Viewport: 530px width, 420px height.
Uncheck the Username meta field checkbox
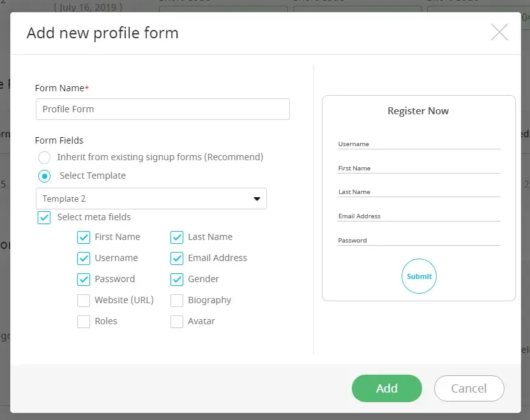pos(84,259)
